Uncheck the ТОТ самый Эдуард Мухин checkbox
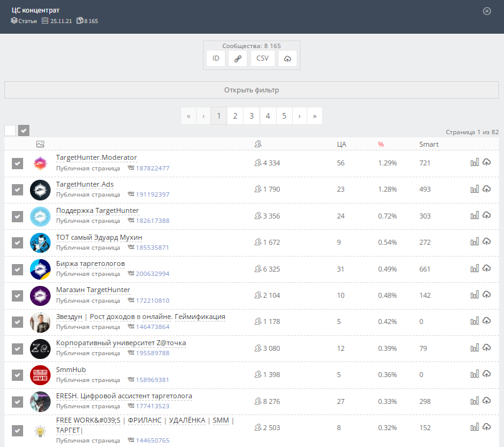 point(17,243)
